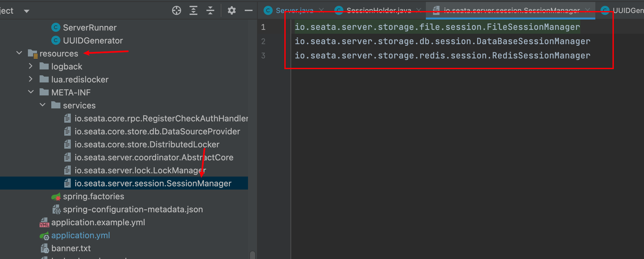Open io.seata.server.lock.LockManager file
The height and width of the screenshot is (259, 644).
(140, 170)
